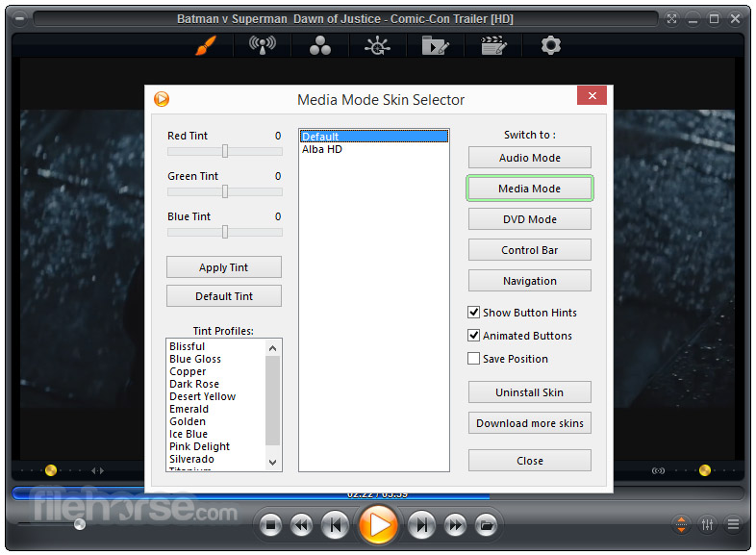Click the large orange Play button

pos(379,524)
